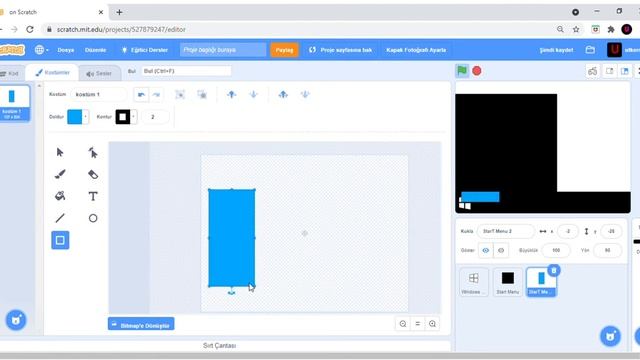The height and width of the screenshot is (360, 640).
Task: Switch to the Kostümler tab
Action: point(52,73)
